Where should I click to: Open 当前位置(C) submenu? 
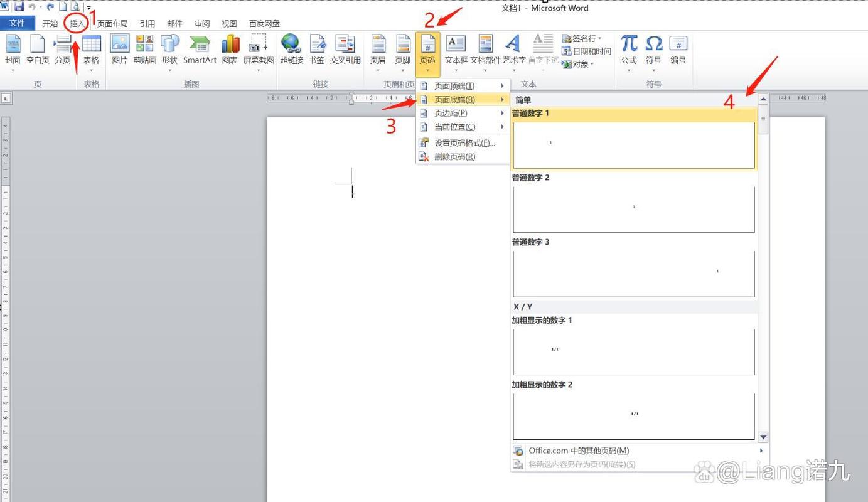point(463,127)
